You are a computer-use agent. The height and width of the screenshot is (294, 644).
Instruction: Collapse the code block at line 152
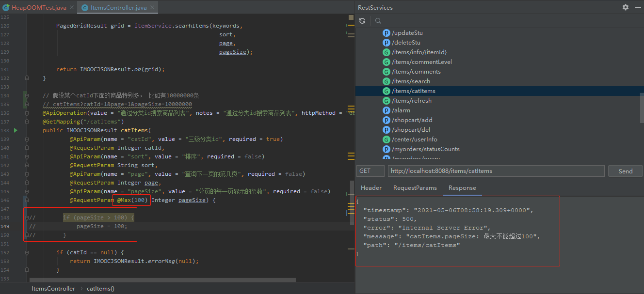[x=27, y=252]
